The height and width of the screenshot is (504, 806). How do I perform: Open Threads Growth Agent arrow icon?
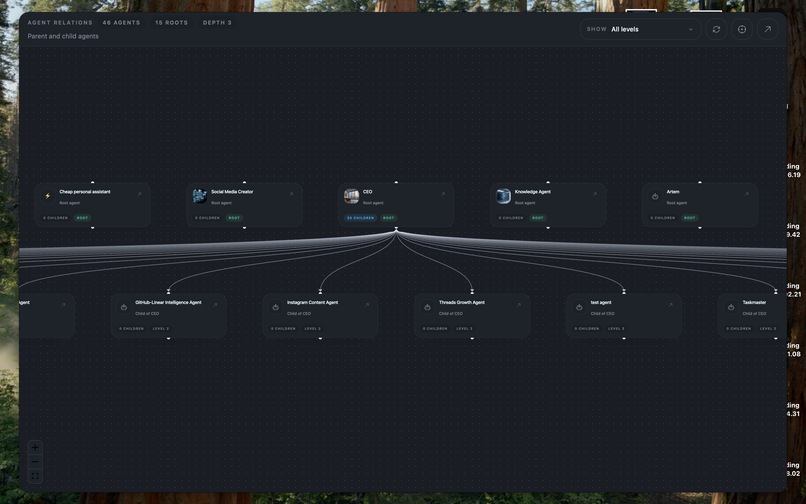click(519, 305)
